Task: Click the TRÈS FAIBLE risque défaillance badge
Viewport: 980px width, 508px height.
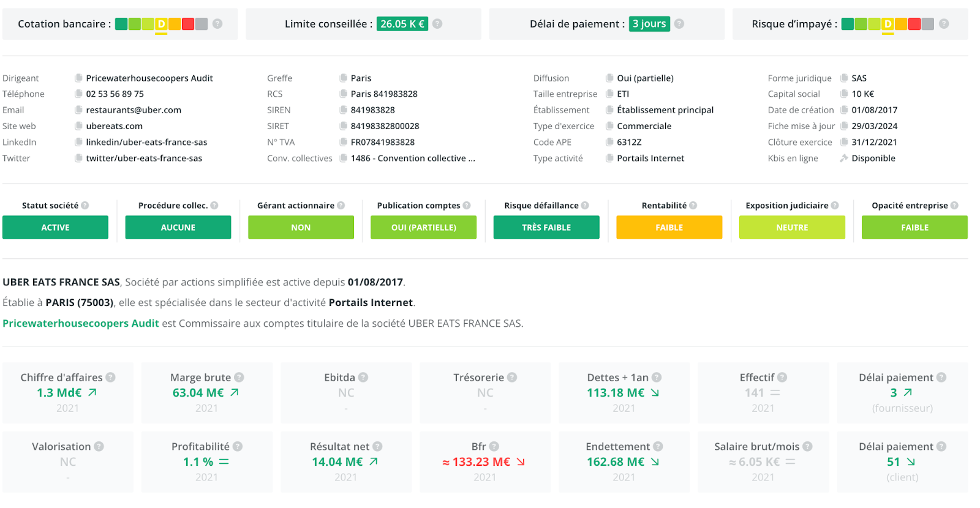Action: (546, 227)
